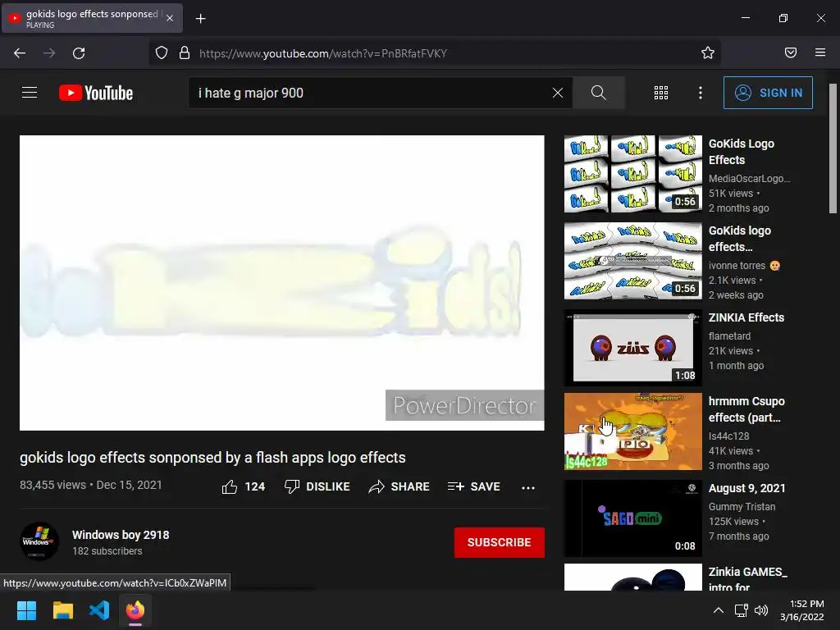
Task: Click the 83,455 views text
Action: [52, 485]
